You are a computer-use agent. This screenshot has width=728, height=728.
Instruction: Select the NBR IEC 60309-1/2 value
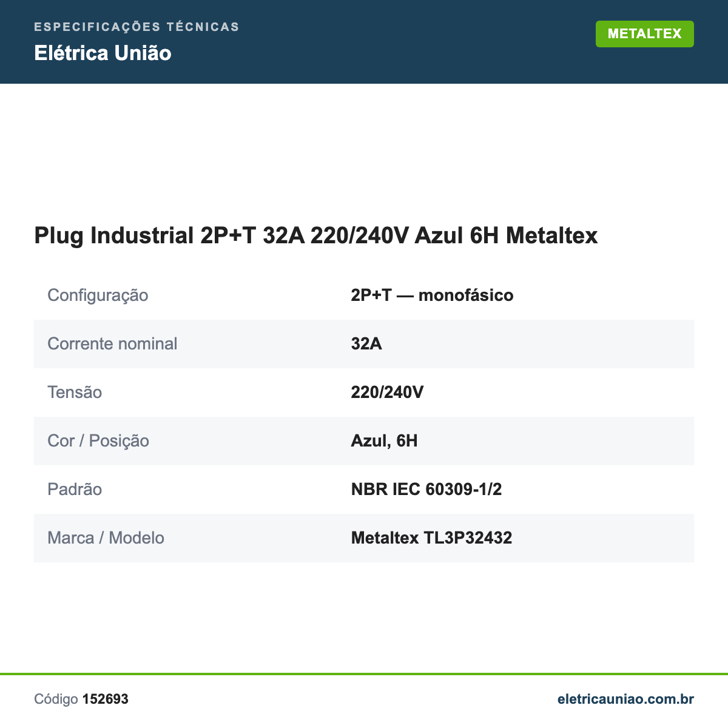pos(426,490)
